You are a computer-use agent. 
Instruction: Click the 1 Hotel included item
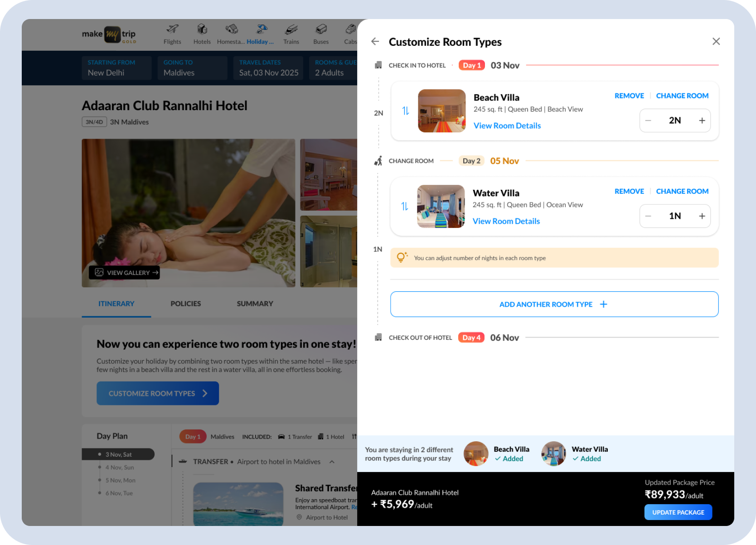(331, 437)
